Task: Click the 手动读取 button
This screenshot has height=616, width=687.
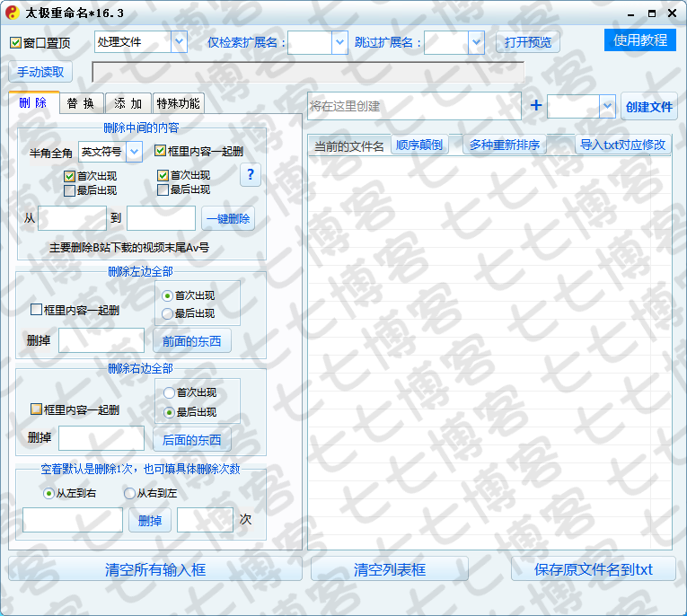Action: [x=40, y=72]
